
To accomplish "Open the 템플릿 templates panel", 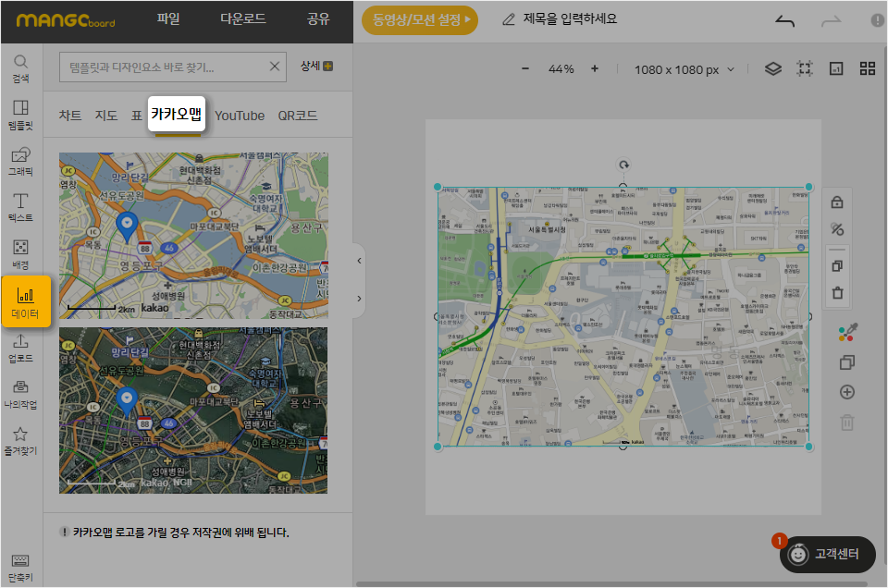I will click(x=21, y=115).
